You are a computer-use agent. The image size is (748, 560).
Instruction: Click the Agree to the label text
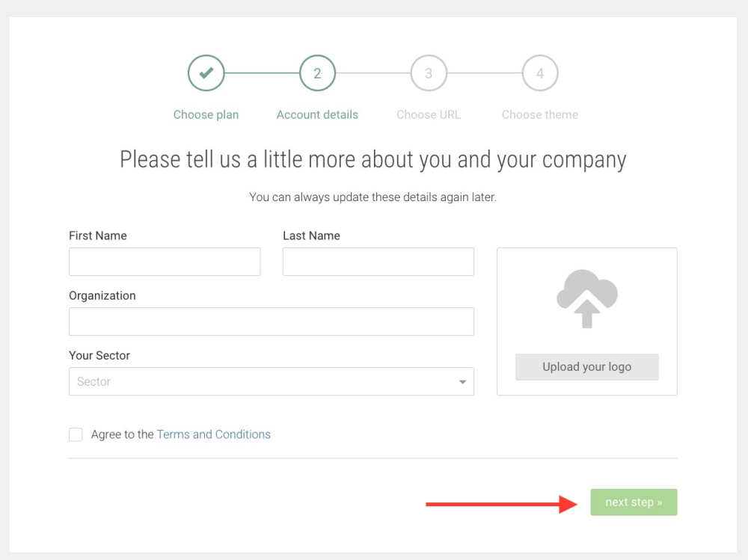[x=123, y=434]
